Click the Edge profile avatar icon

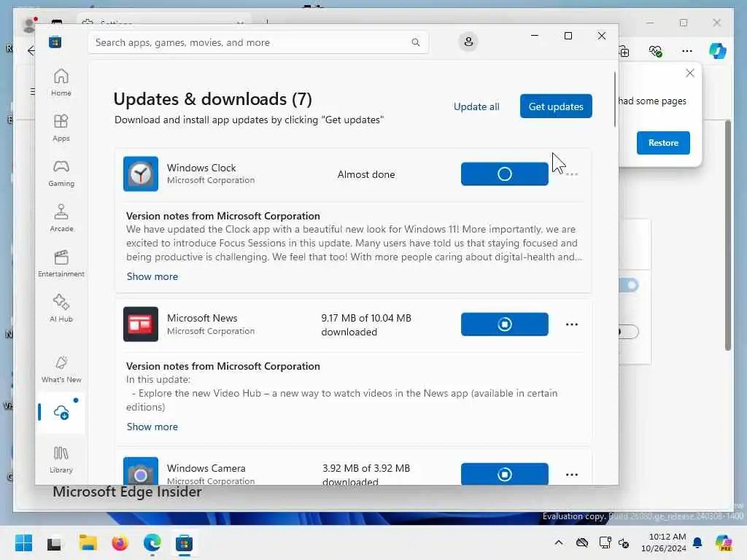(28, 25)
